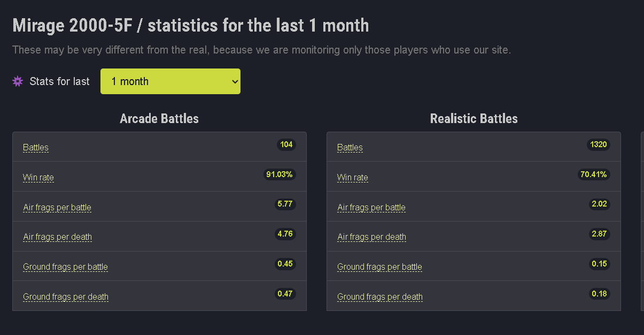Click the dropdown arrow on the period selector
Screen dimensions: 644x335
[234, 81]
